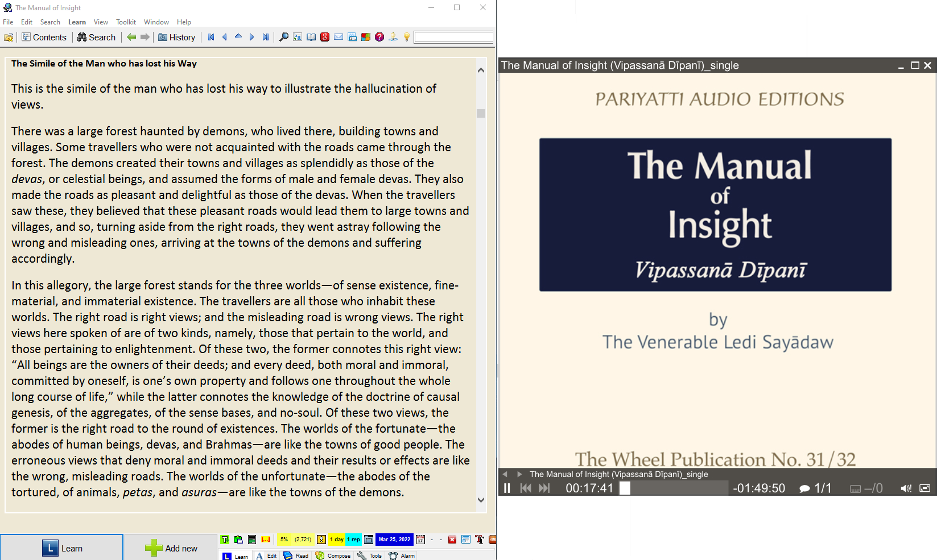
Task: Click the article scrollbar up arrow
Action: coord(481,70)
